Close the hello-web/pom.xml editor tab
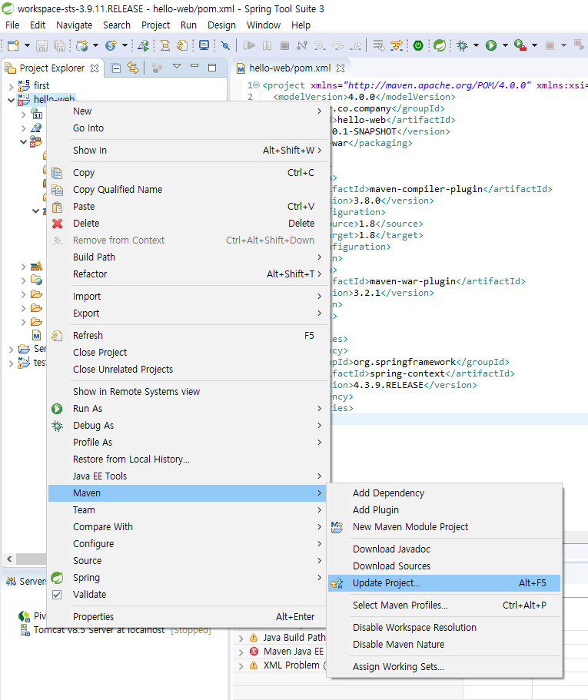 tap(342, 68)
